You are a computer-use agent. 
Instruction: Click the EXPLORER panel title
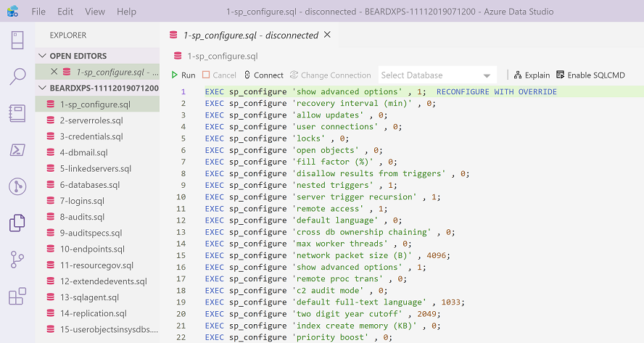point(67,36)
